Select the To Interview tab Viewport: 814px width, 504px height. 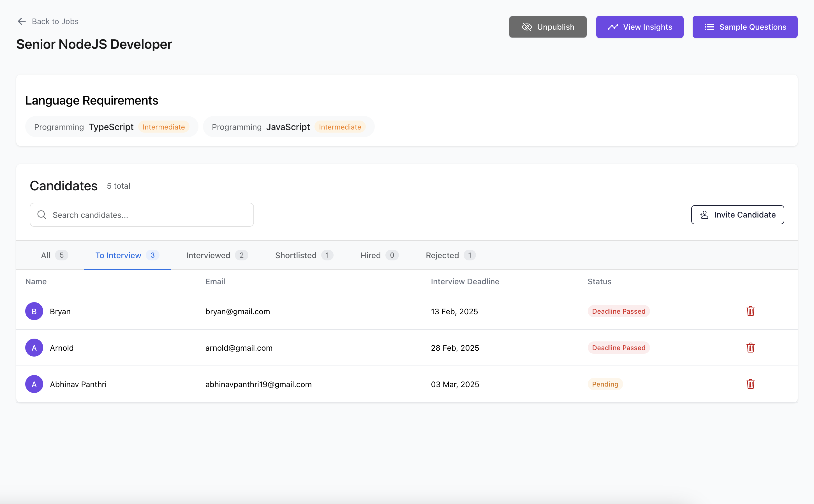tap(127, 255)
